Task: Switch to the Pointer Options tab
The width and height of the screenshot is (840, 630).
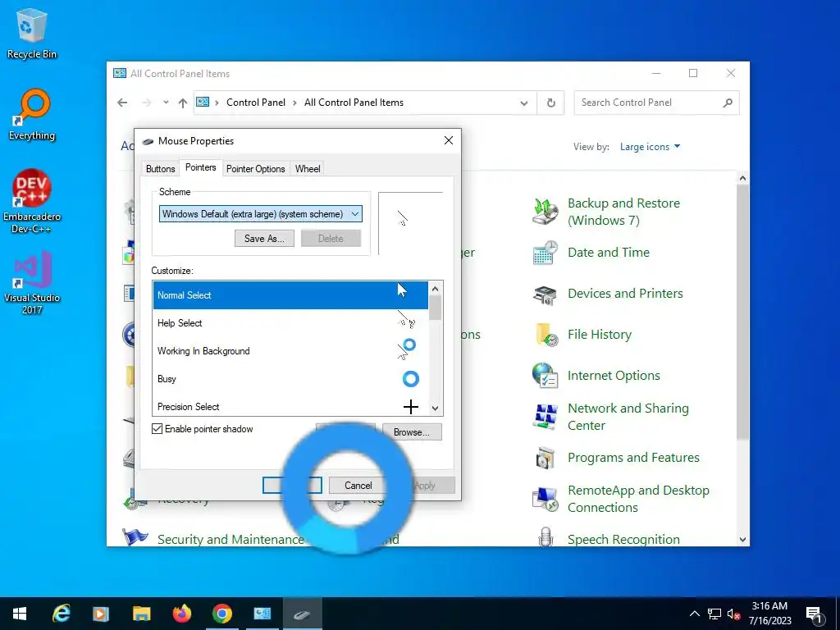Action: pyautogui.click(x=256, y=169)
